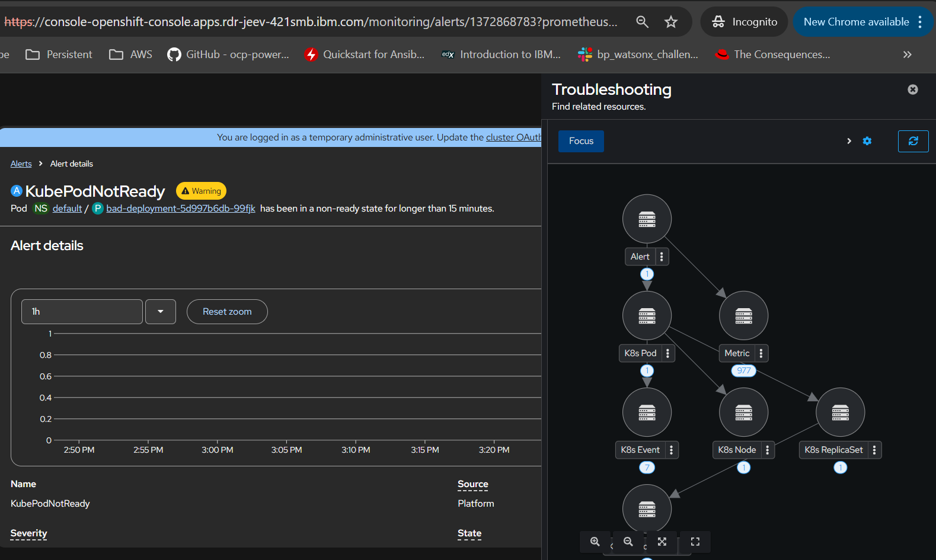936x560 pixels.
Task: Open the kebab menu for K8s Pod node
Action: click(x=667, y=353)
